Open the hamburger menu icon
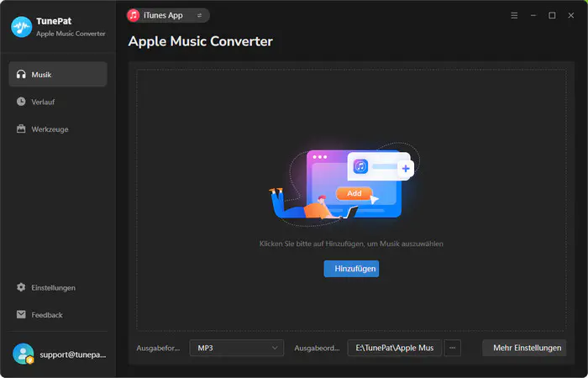This screenshot has width=588, height=378. tap(514, 15)
